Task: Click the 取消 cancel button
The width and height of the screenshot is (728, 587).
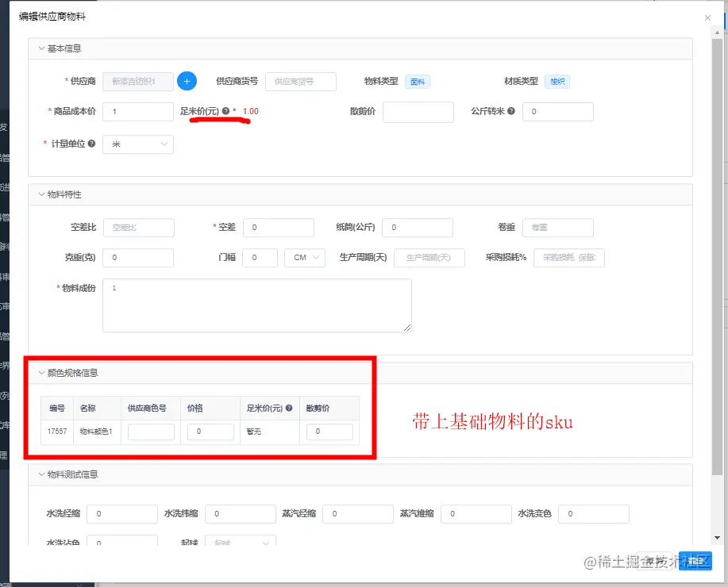Action: 654,561
